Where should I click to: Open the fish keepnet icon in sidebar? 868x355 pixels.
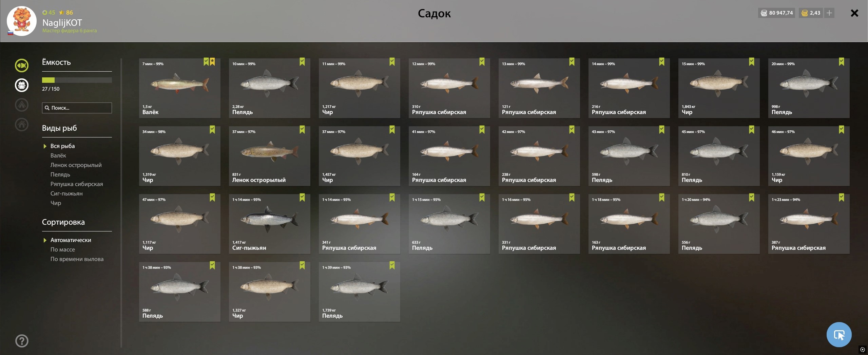(22, 65)
